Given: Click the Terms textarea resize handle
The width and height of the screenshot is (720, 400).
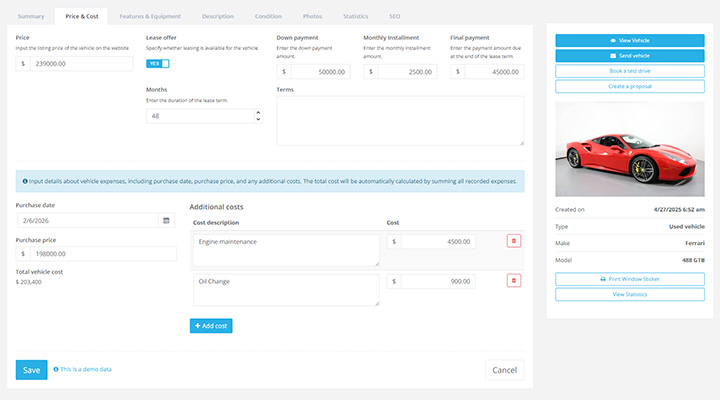Looking at the screenshot, I should pyautogui.click(x=521, y=143).
